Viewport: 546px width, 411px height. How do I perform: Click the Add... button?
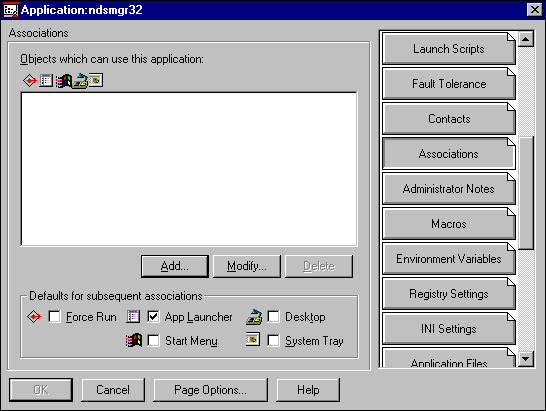[175, 266]
